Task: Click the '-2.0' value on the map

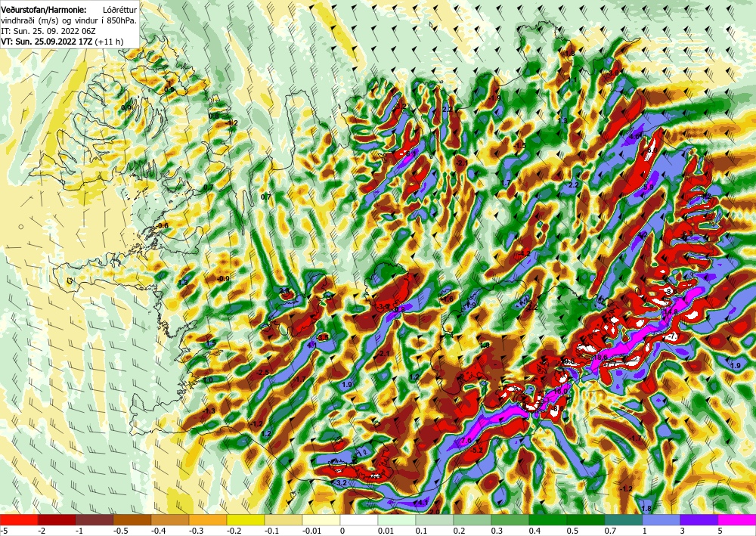Action: pos(433,511)
